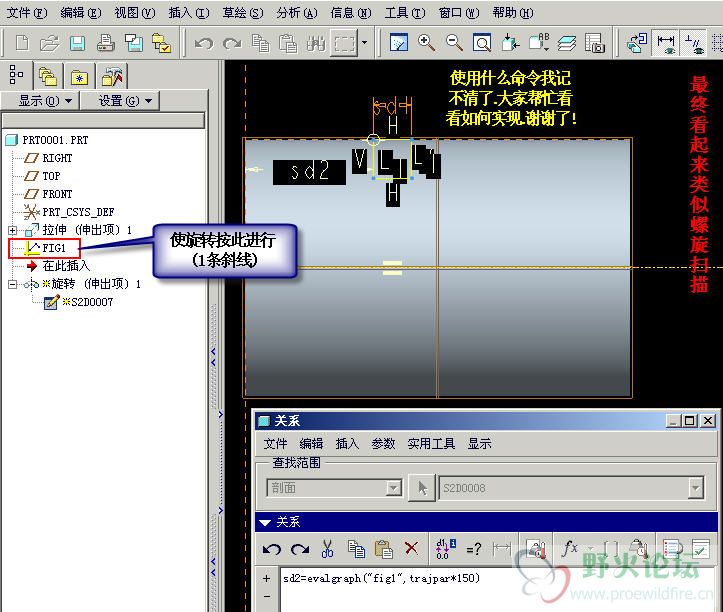This screenshot has width=723, height=612.
Task: Click the =? evaluate expression icon
Action: pos(474,549)
